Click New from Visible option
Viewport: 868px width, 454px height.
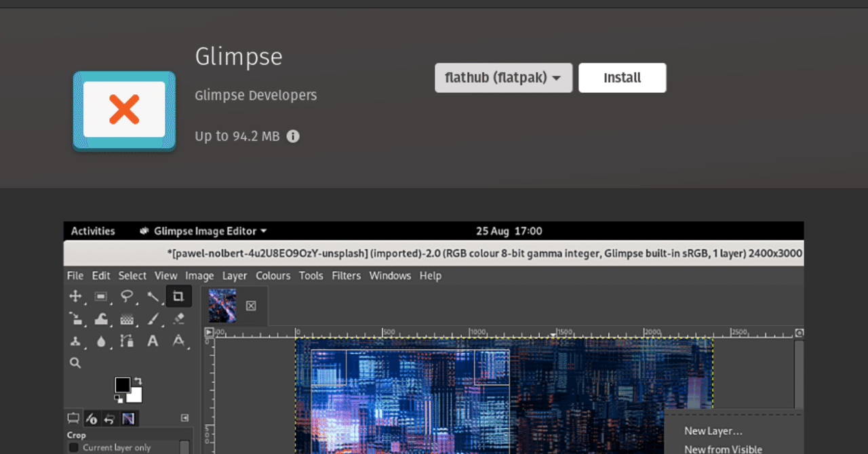coord(723,449)
